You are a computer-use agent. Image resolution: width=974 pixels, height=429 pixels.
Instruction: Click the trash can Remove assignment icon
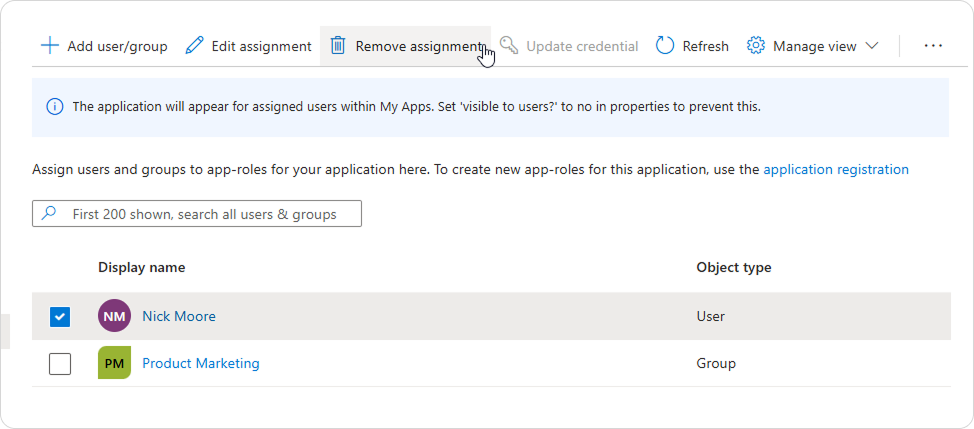[338, 46]
